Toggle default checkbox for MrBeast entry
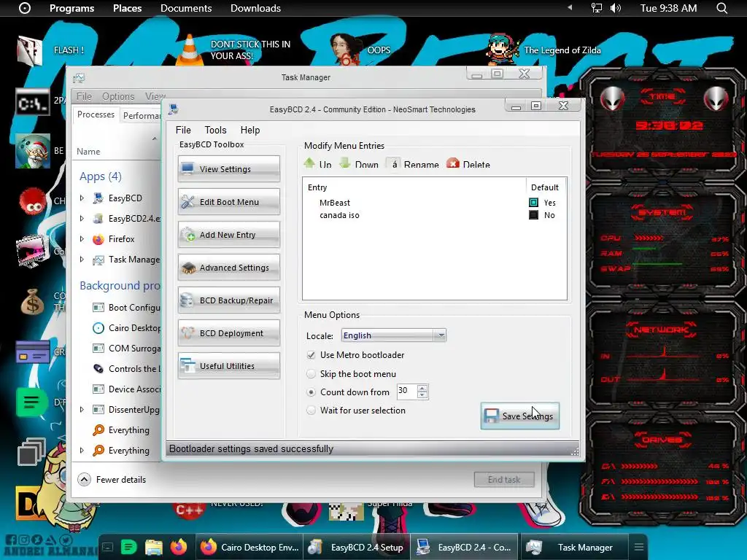This screenshot has height=560, width=747. [x=533, y=203]
